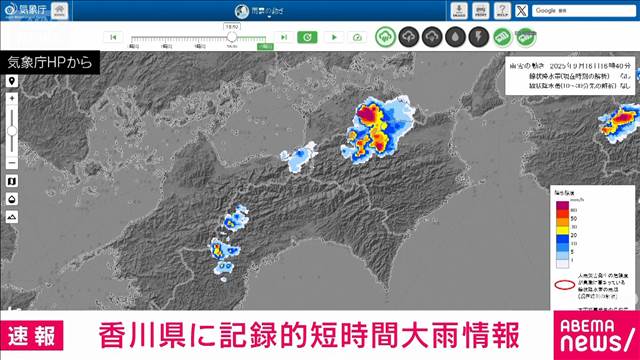Click the JMA home button in the header

tap(60, 10)
